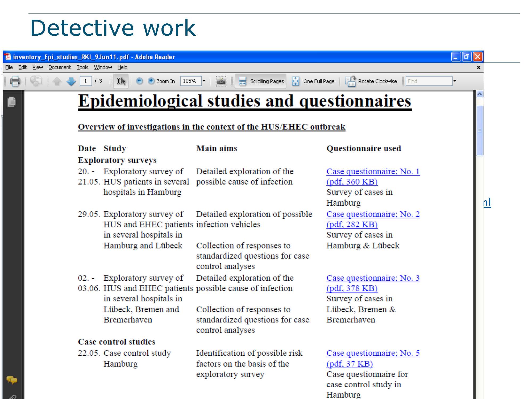Click the scrollbar up arrow

(480, 94)
